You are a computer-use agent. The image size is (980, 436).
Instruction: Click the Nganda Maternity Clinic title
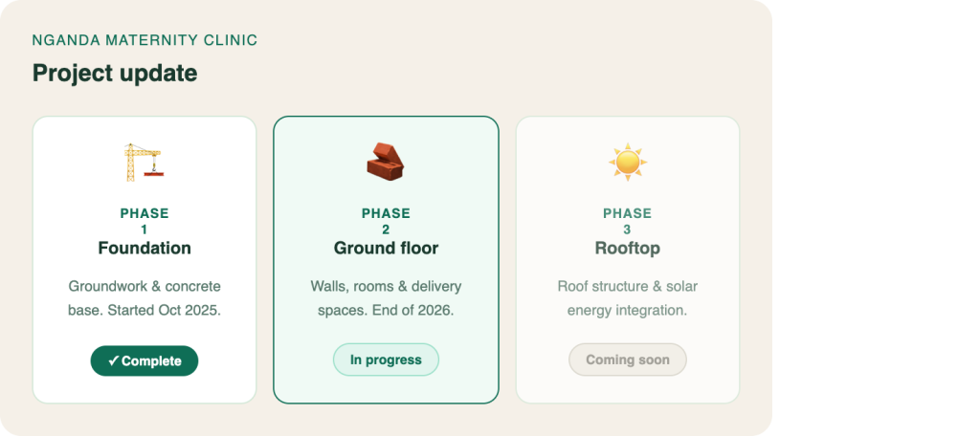click(145, 40)
